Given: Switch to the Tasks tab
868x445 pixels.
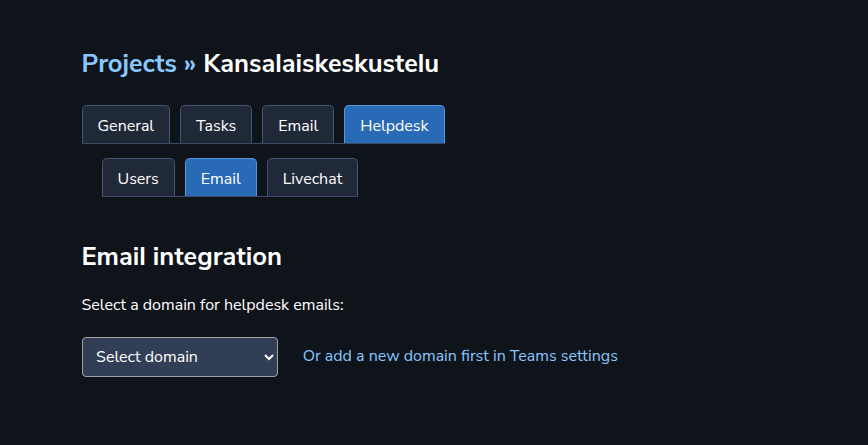Looking at the screenshot, I should (216, 125).
